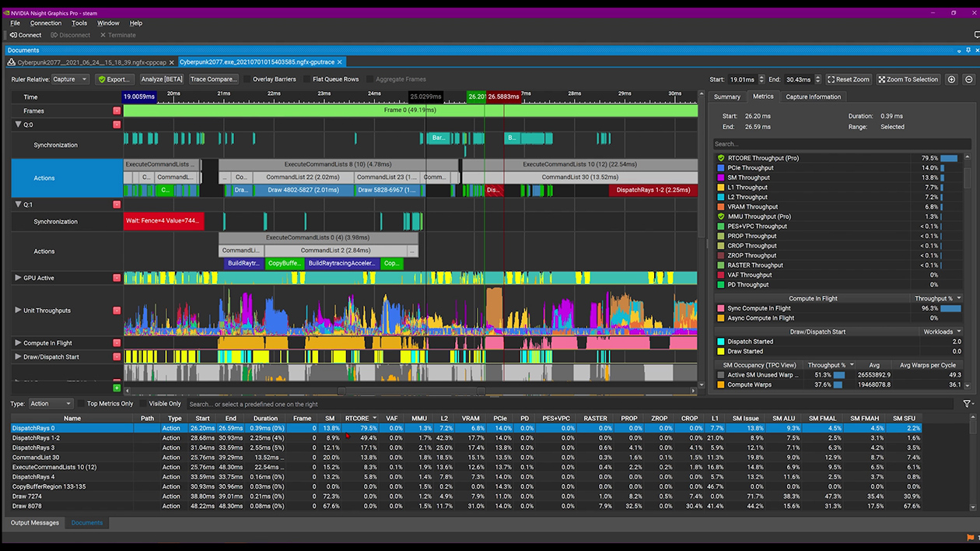Image resolution: width=980 pixels, height=551 pixels.
Task: Click the zoom in plus icon
Action: coord(951,79)
